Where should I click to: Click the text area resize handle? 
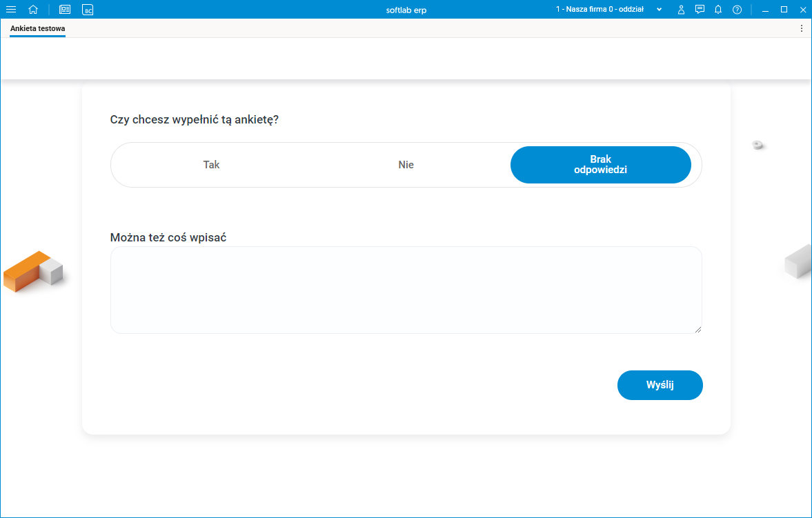[698, 330]
